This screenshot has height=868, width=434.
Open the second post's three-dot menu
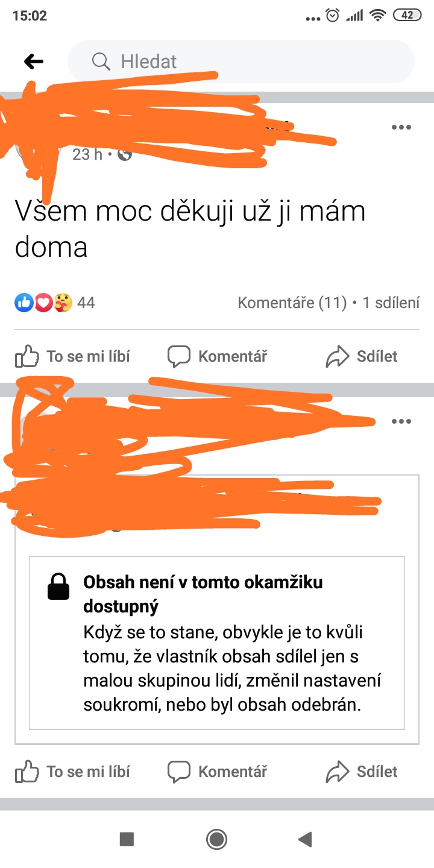click(x=401, y=421)
